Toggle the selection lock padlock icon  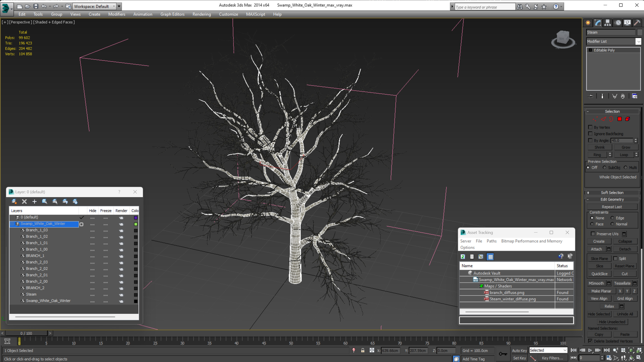[363, 350]
